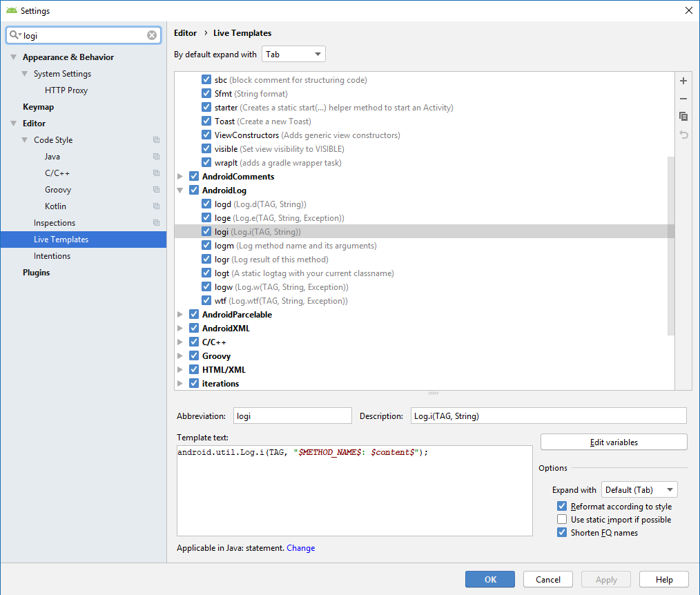Toggle the wtf template checkbox
Image resolution: width=700 pixels, height=595 pixels.
206,300
